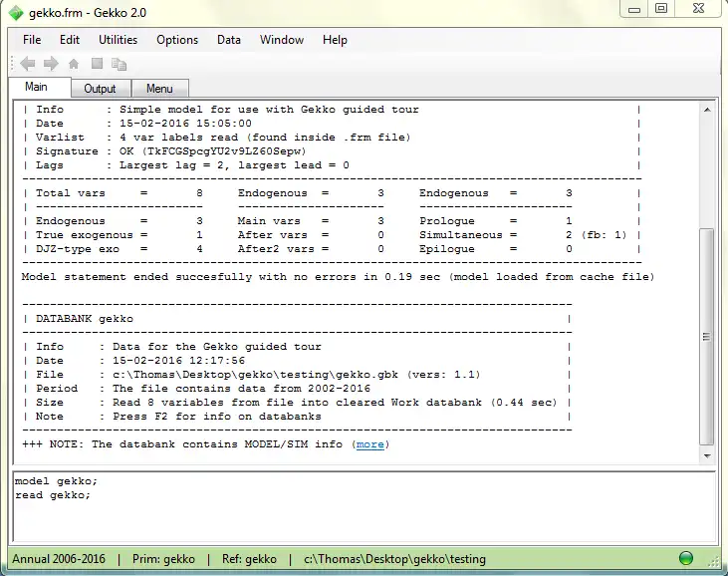The image size is (728, 576).
Task: Follow the 'more' link about MODEL/SIM info
Action: tap(370, 444)
